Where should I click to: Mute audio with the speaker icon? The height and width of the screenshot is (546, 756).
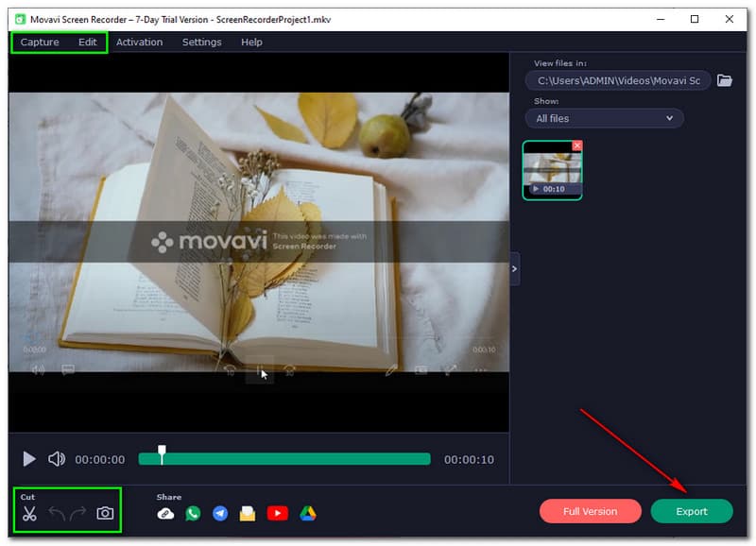point(57,459)
